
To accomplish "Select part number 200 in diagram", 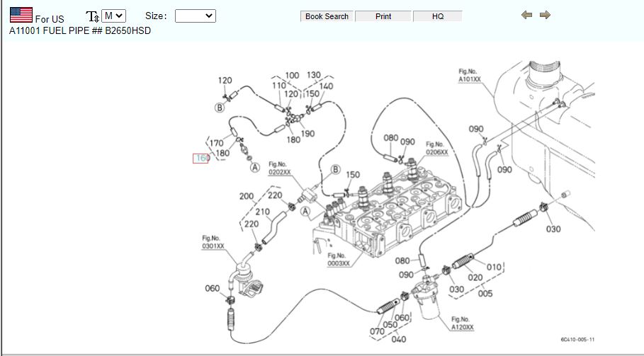I will [246, 196].
